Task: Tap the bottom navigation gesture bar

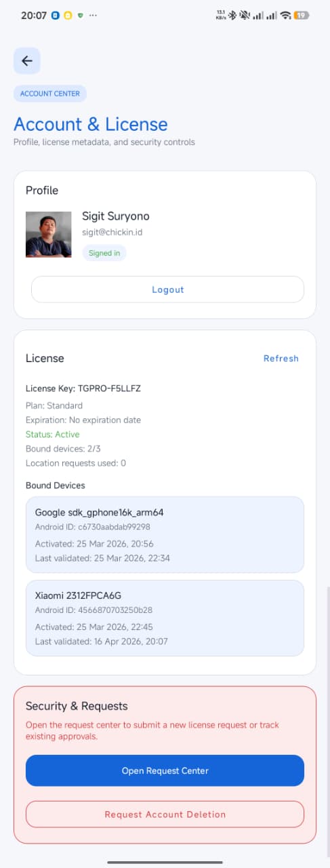Action: click(x=165, y=862)
